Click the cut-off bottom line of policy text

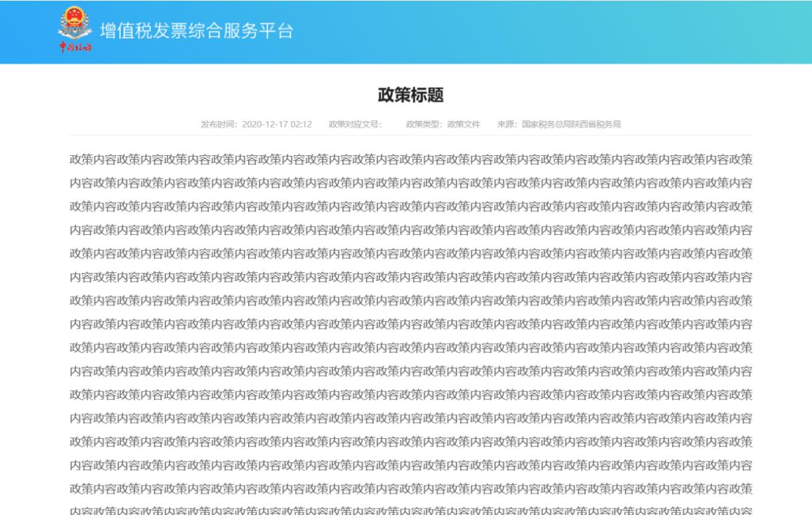pyautogui.click(x=411, y=512)
